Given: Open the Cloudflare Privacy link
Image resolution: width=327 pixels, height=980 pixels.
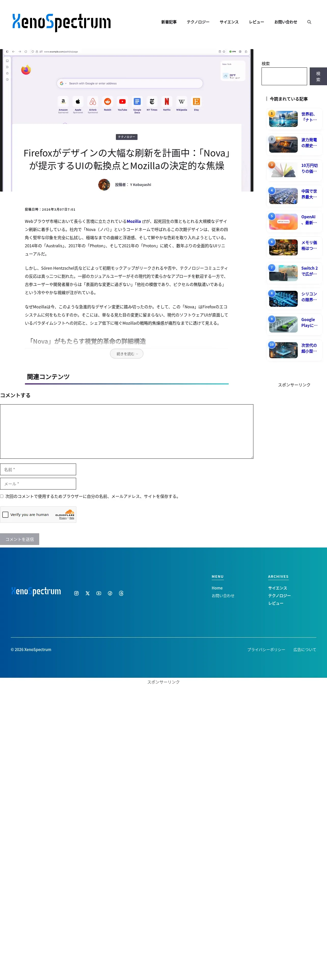Looking at the screenshot, I should click(63, 518).
